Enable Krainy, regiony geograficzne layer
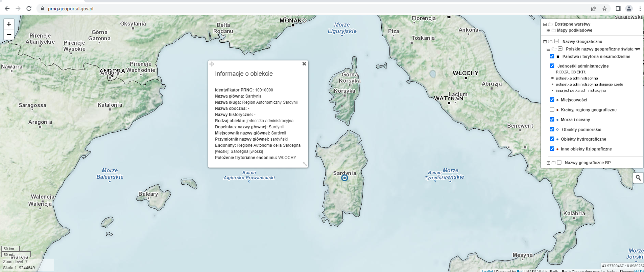This screenshot has width=644, height=272. click(x=552, y=109)
